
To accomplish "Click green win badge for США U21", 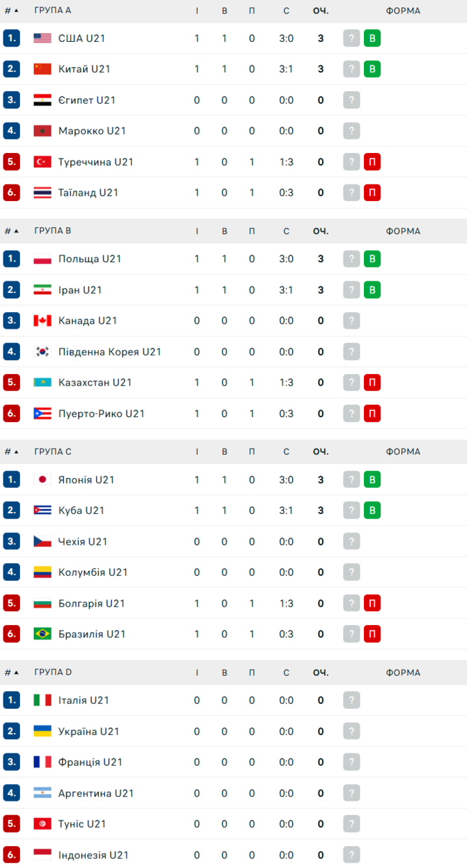I will pos(372,38).
